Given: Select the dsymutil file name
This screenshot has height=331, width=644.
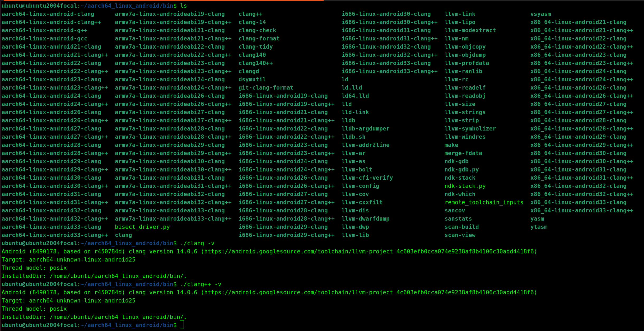Looking at the screenshot, I should pos(252,80).
